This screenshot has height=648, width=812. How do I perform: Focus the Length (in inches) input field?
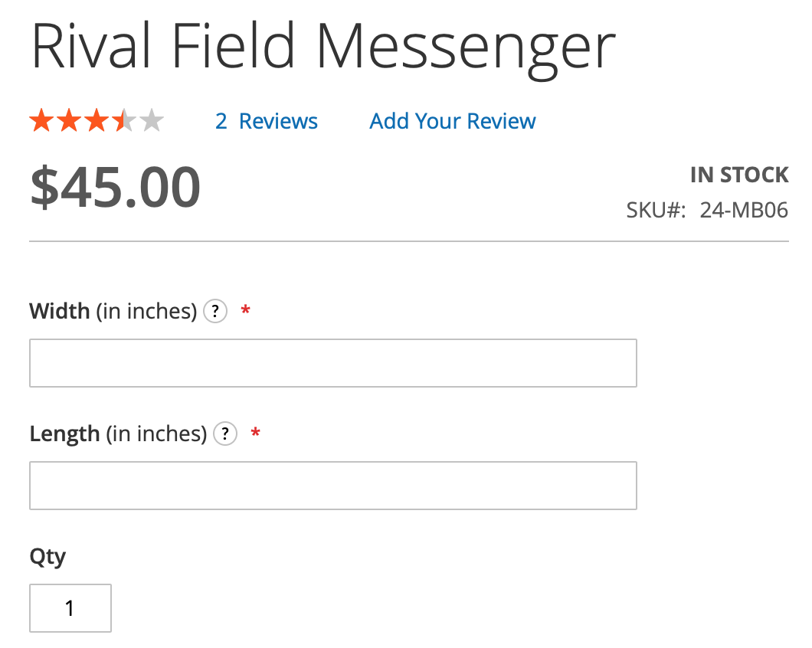[333, 486]
